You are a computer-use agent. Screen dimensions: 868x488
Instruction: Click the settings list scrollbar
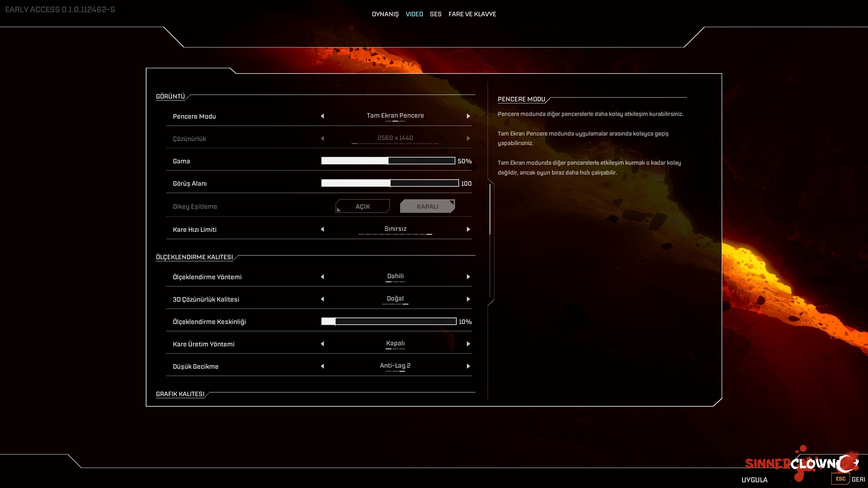pos(490,209)
